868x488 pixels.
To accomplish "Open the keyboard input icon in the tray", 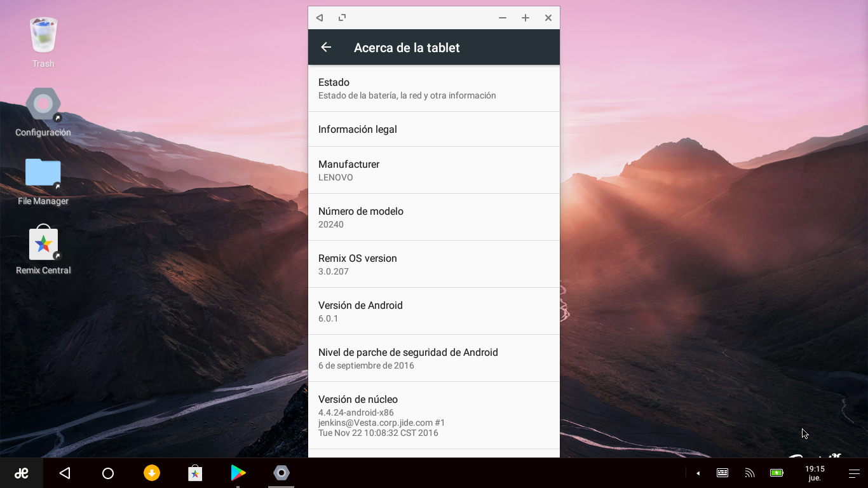I will (x=722, y=473).
